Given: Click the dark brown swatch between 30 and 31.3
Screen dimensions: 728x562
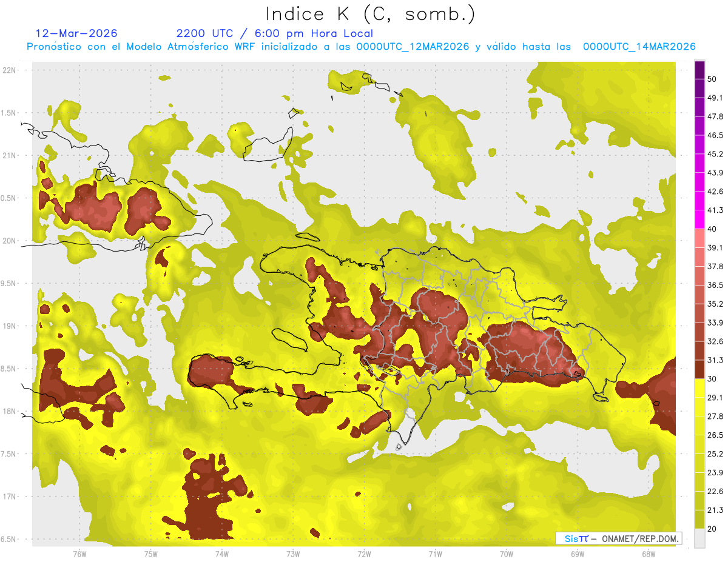Looking at the screenshot, I should [699, 369].
